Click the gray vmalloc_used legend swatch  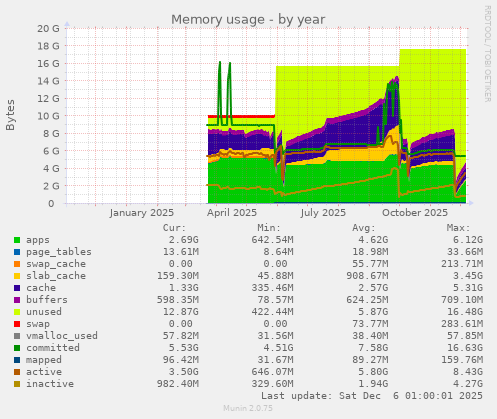(x=17, y=336)
